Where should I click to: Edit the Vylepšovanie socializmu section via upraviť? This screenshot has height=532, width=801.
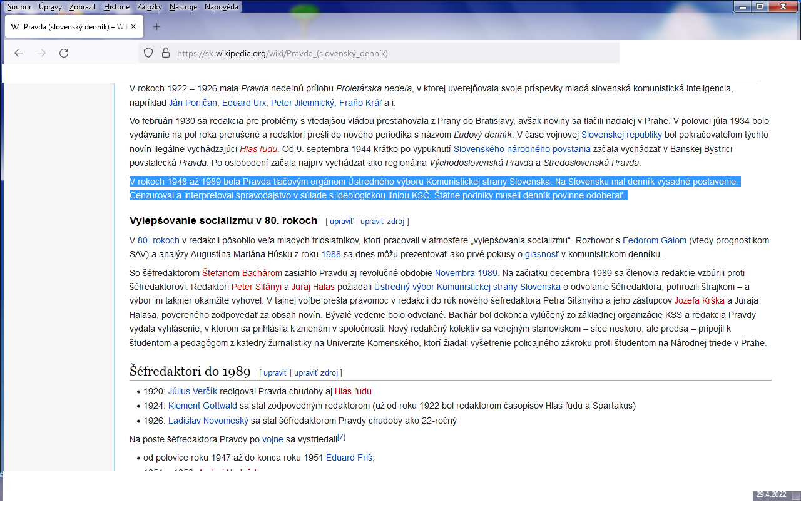pyautogui.click(x=342, y=222)
